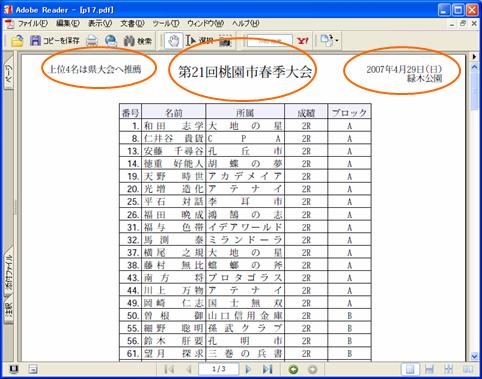The width and height of the screenshot is (482, 379).
Task: Switch to continuous page layout
Action: tap(429, 369)
